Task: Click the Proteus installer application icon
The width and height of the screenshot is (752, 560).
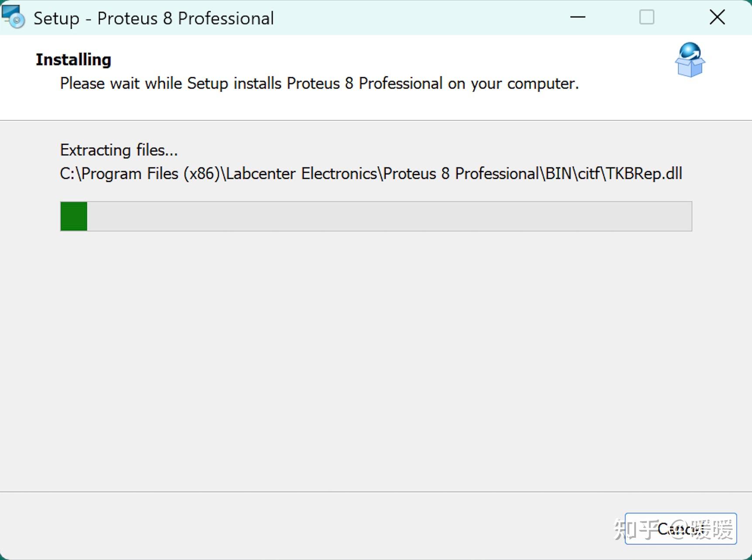Action: [13, 17]
